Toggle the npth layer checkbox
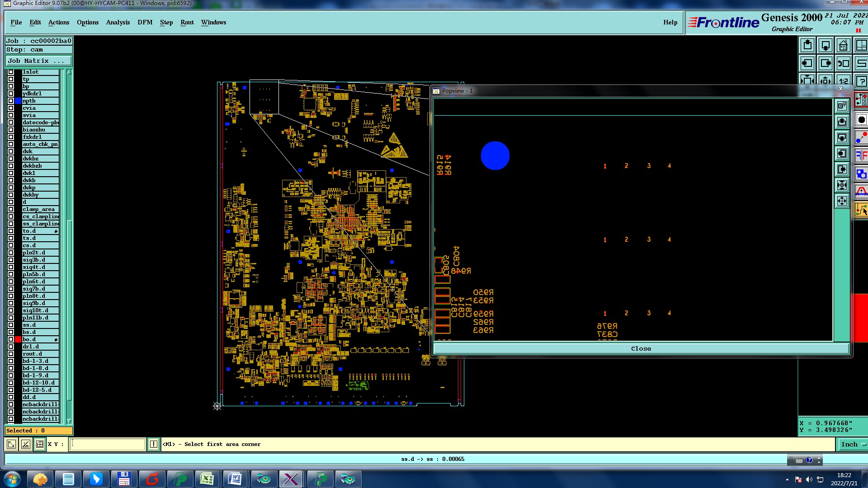 click(11, 101)
